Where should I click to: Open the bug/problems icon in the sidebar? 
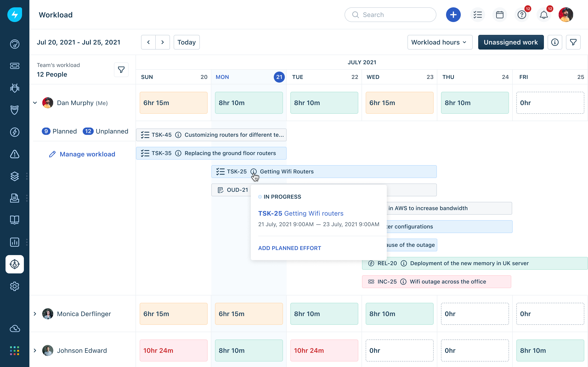[14, 88]
